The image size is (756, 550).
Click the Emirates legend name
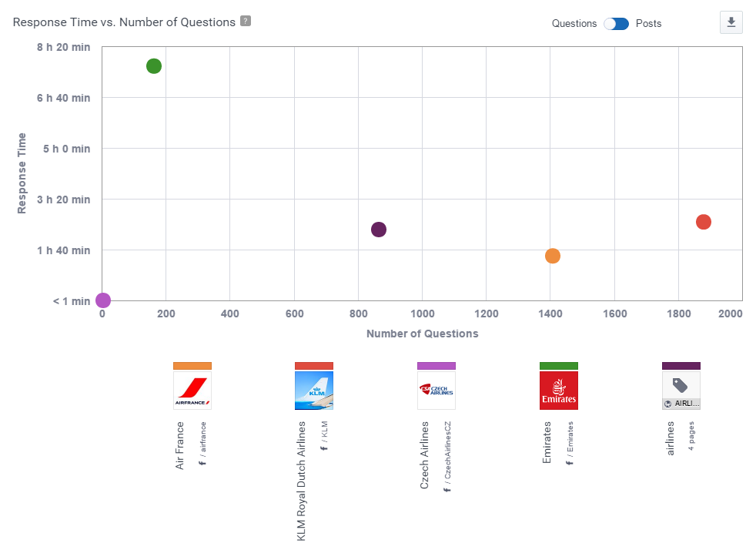click(x=547, y=442)
